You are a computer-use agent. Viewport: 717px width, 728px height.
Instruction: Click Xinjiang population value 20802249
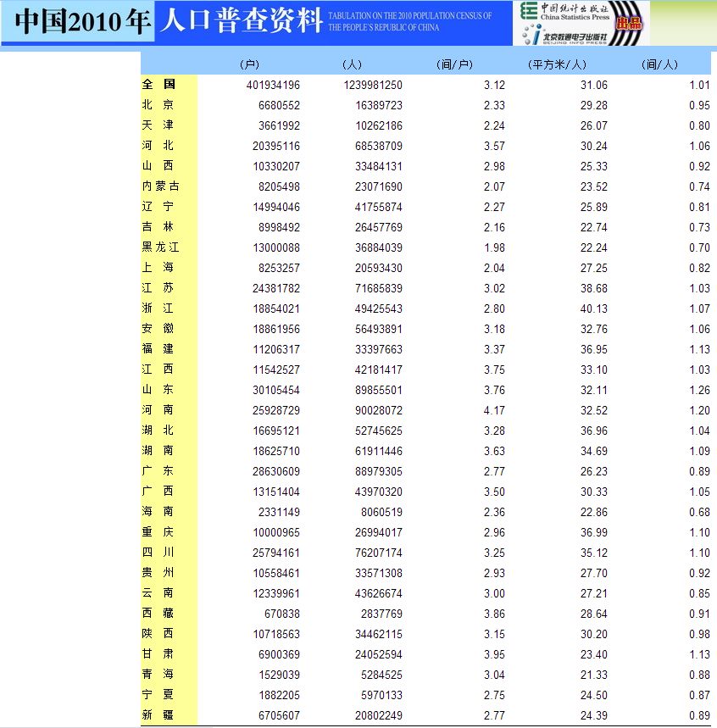(x=379, y=715)
